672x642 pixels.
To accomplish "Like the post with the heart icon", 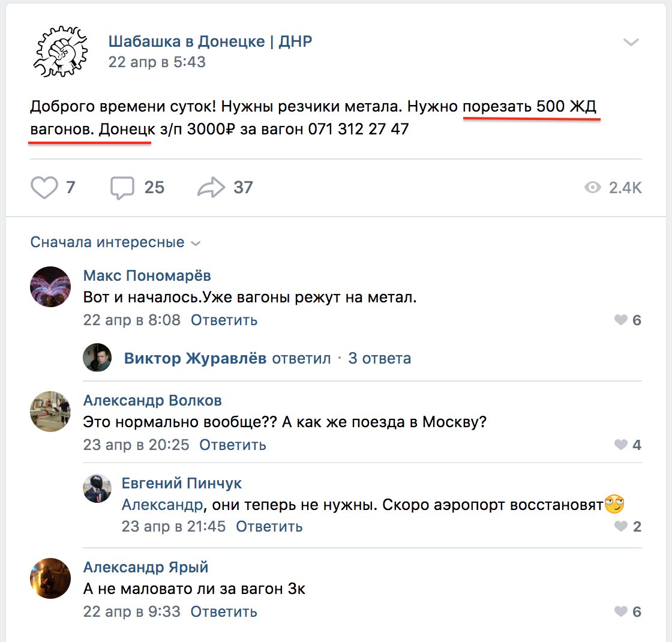I will 44,188.
